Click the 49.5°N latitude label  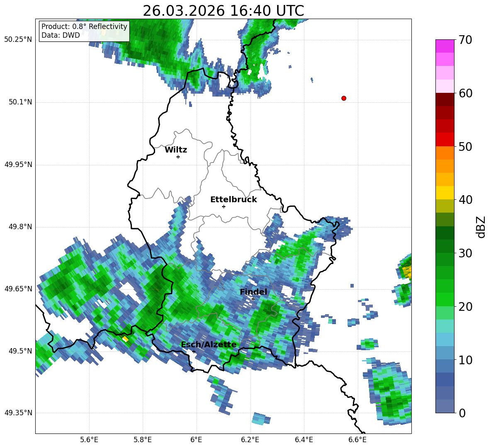(x=20, y=351)
